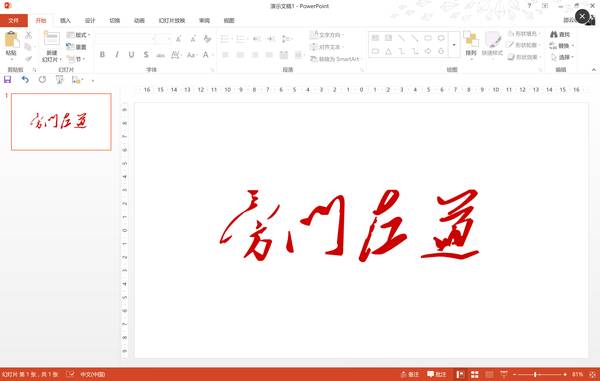Image resolution: width=600 pixels, height=381 pixels.
Task: Click the 查找 (Find) button
Action: tap(560, 34)
